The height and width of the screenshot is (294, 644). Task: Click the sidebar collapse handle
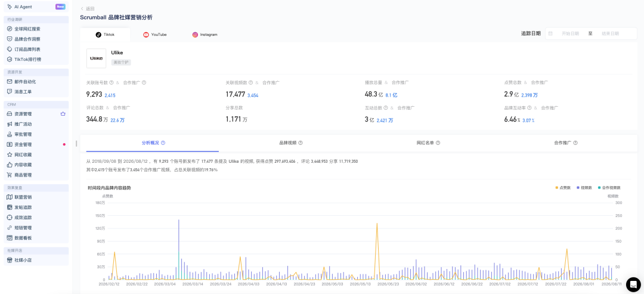[x=76, y=143]
